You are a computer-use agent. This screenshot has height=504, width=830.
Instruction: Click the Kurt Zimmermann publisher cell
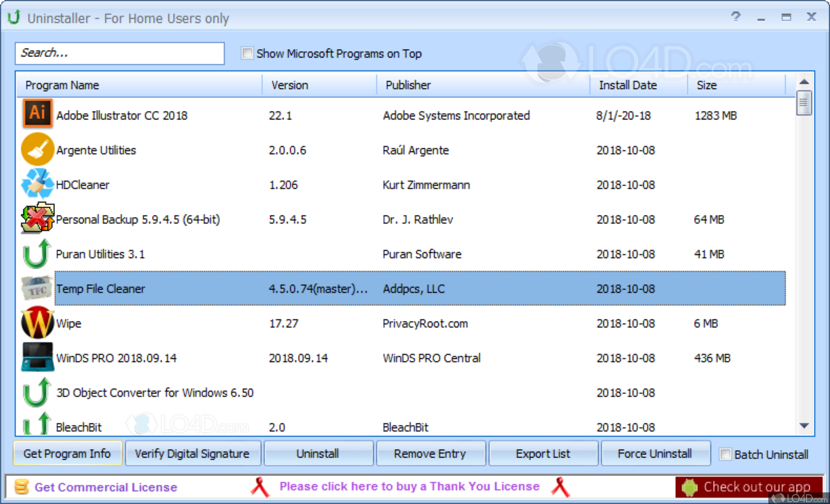pos(426,185)
